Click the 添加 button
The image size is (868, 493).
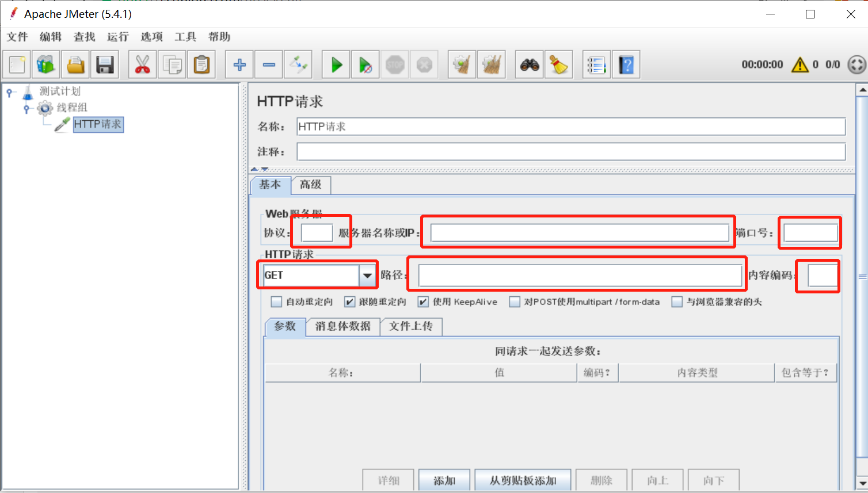click(444, 480)
